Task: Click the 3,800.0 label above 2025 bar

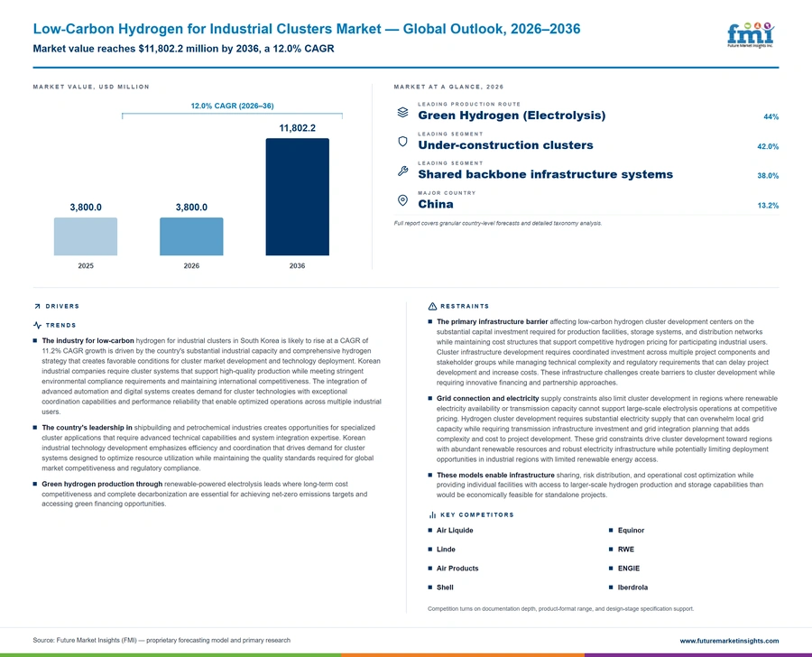Action: click(86, 208)
